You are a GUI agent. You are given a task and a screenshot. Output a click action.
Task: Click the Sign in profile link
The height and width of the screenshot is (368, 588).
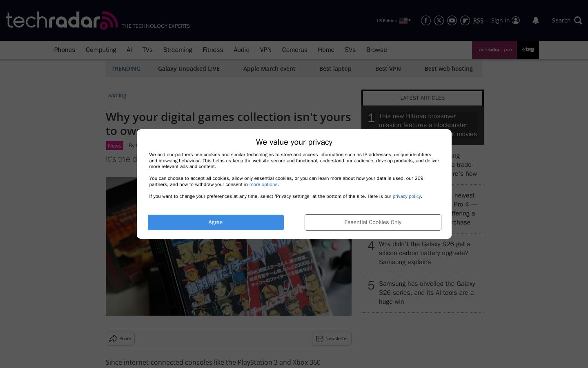coord(506,20)
